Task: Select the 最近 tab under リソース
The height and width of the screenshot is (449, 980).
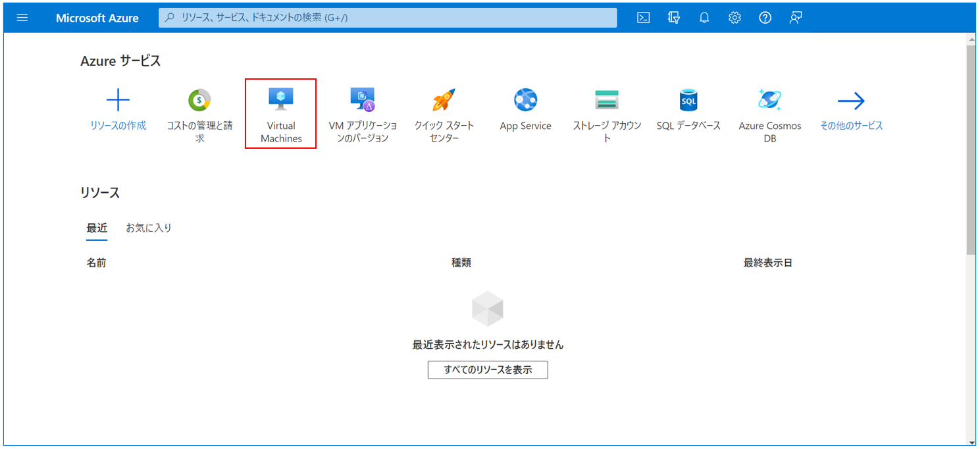Action: [x=97, y=228]
